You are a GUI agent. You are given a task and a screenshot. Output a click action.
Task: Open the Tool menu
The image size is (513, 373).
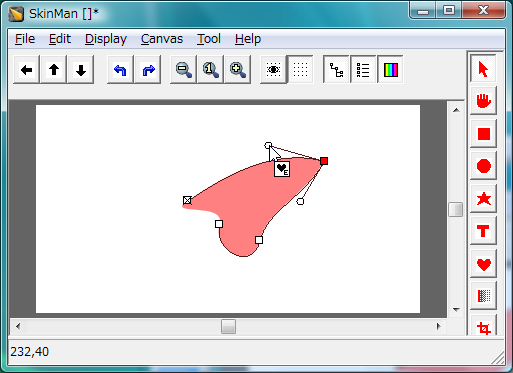point(209,39)
